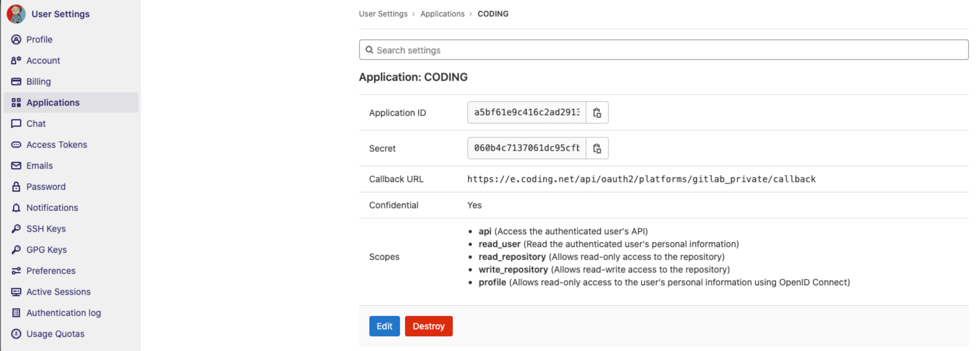980x351 pixels.
Task: Click the Emails envelope icon
Action: pyautogui.click(x=16, y=166)
